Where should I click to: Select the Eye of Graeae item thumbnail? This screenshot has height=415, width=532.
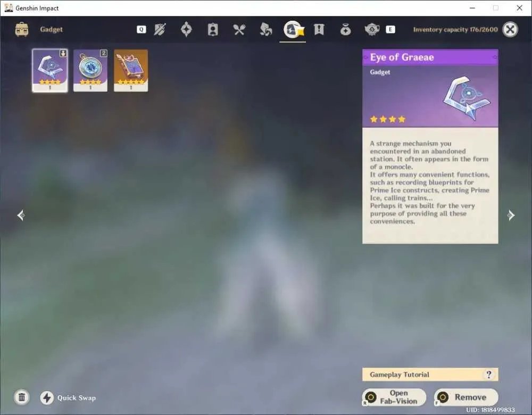pos(50,70)
